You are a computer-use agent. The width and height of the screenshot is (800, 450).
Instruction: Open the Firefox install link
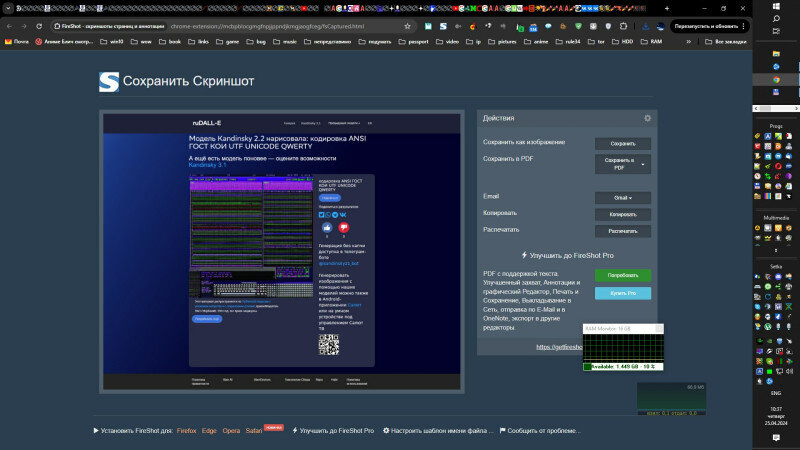pyautogui.click(x=186, y=431)
